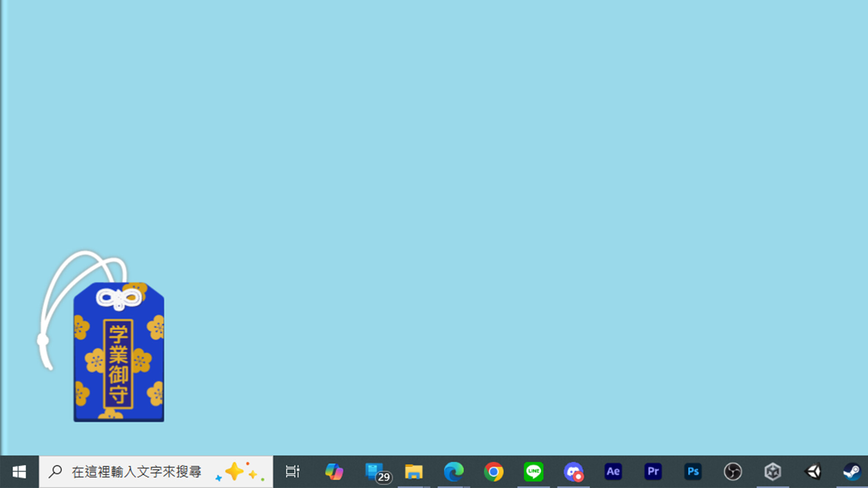Click the magnifying glass in the search bar

point(55,472)
